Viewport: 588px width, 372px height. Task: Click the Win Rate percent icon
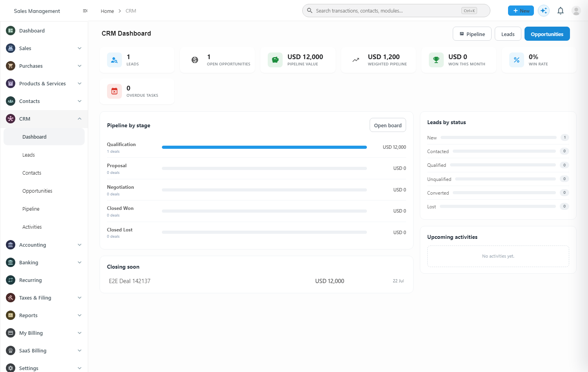517,60
